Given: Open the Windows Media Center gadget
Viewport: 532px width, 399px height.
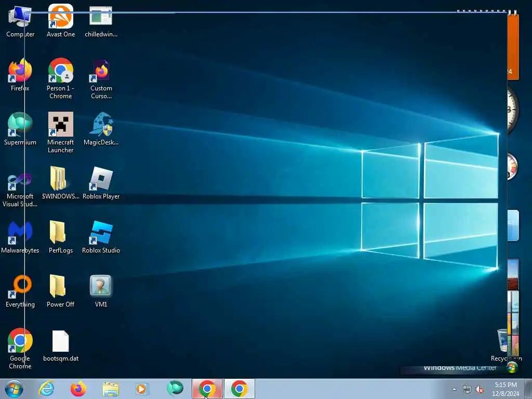Looking at the screenshot, I should pyautogui.click(x=460, y=368).
